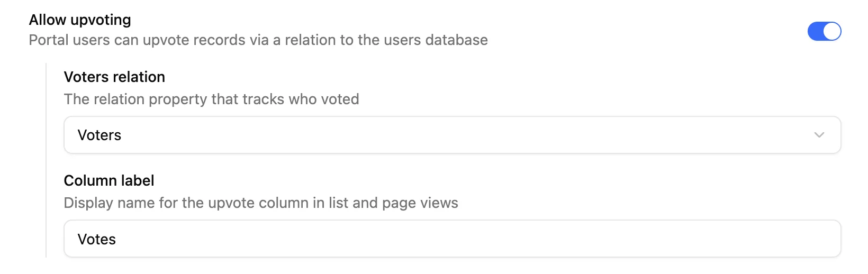
Task: Click the word "relation" in Voters relation
Action: click(x=139, y=77)
